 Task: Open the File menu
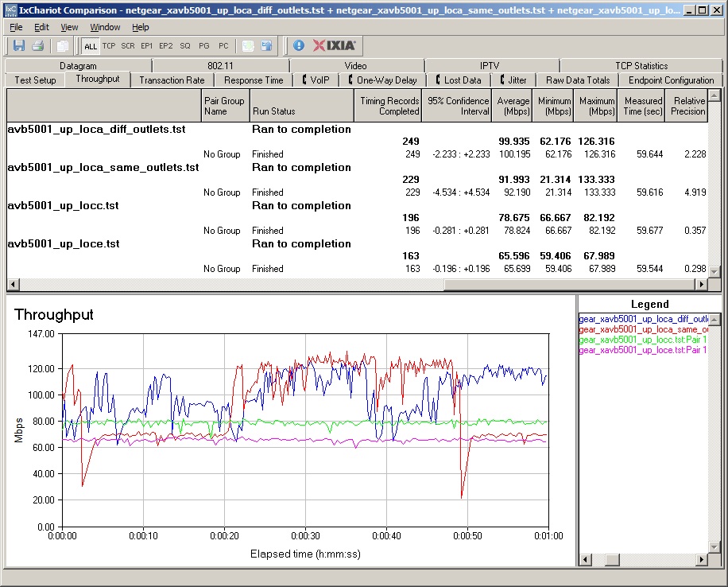click(16, 27)
